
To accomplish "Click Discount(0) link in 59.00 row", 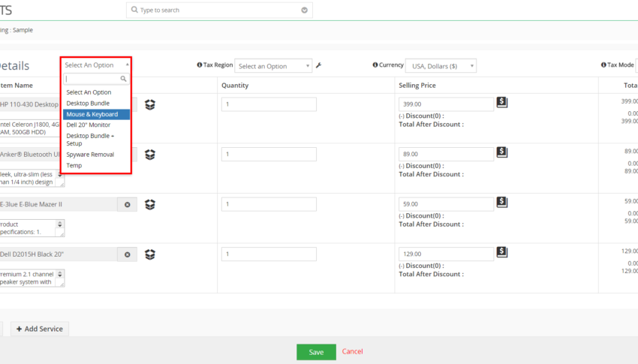I will click(422, 216).
